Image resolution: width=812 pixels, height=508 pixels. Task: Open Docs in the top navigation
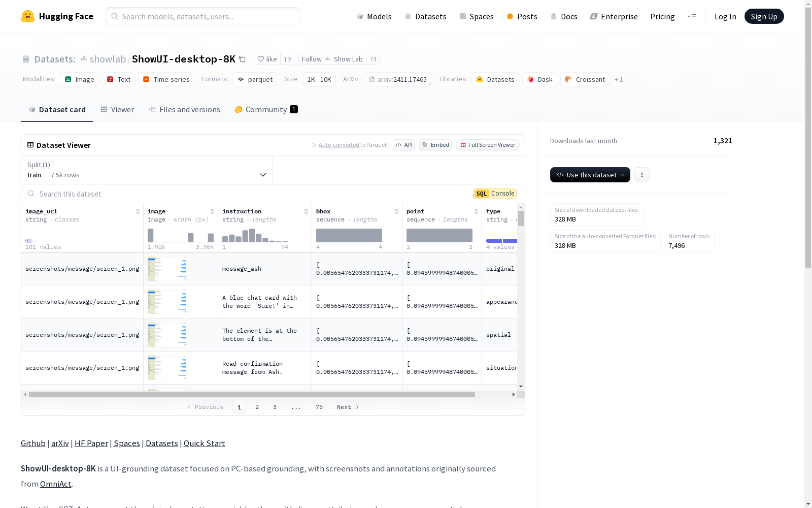(564, 16)
